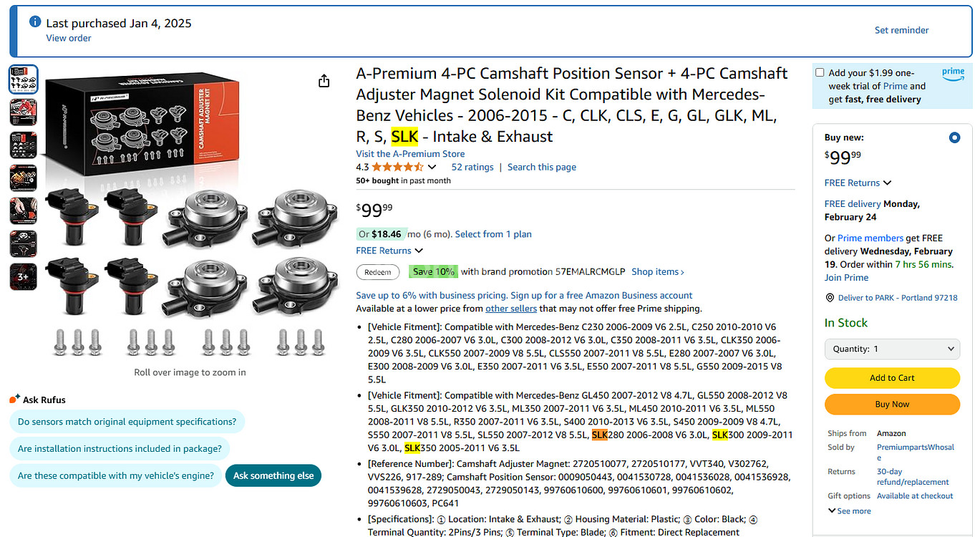Select the first product image thumbnail
Image resolution: width=980 pixels, height=537 pixels.
pos(24,79)
